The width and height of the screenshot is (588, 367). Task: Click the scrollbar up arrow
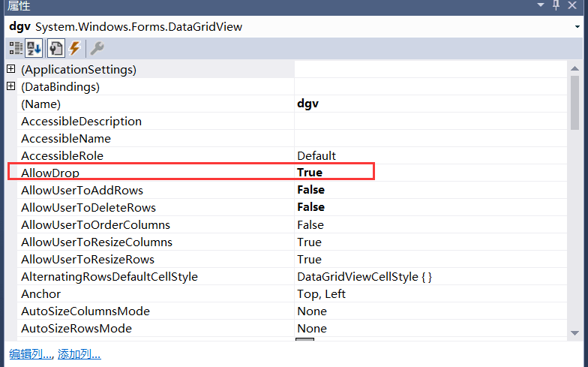coord(574,68)
